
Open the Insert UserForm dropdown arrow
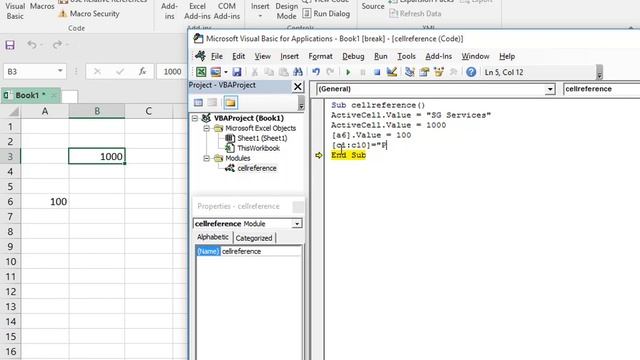[225, 72]
